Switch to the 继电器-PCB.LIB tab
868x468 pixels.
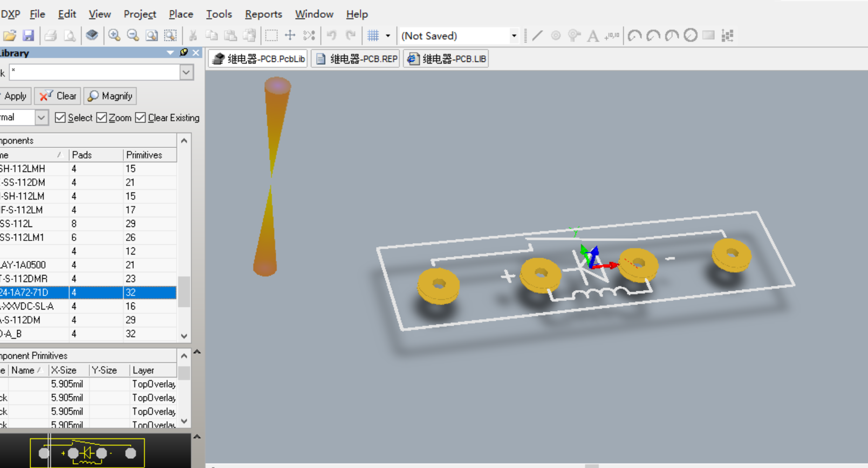click(x=447, y=59)
